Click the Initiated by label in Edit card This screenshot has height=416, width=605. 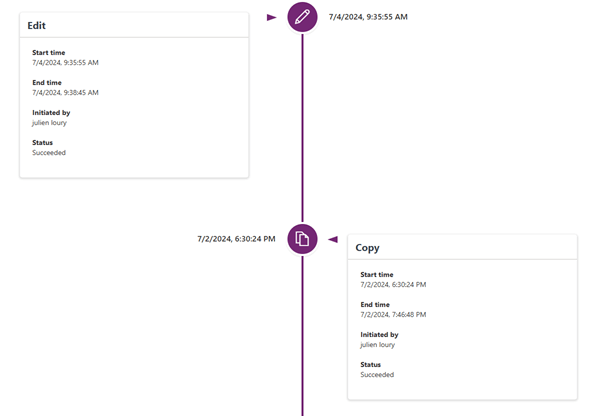point(51,113)
